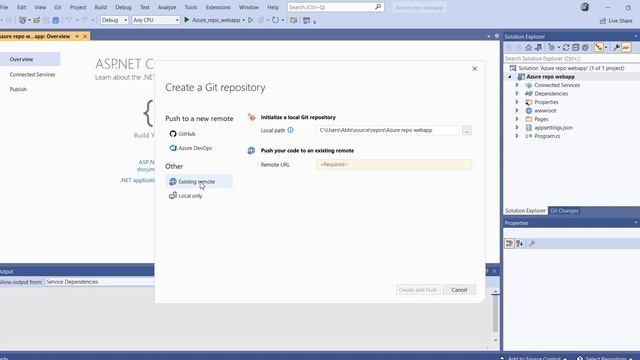Click Create and Push button

418,290
